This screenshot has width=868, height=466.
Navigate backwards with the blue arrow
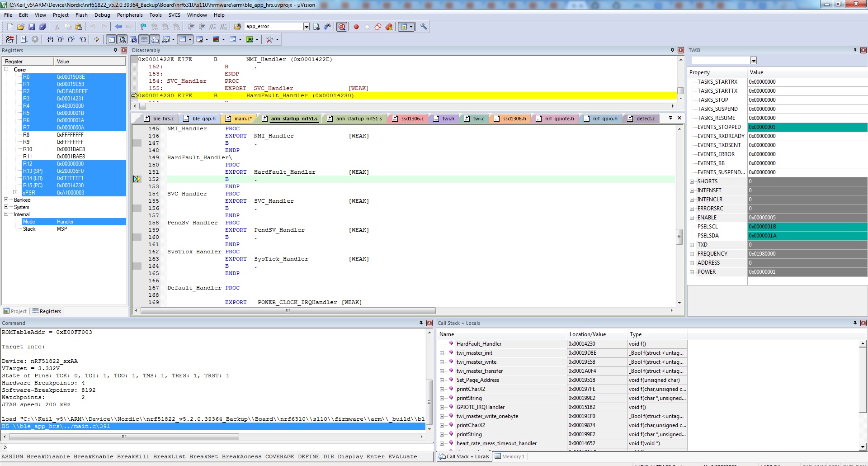tap(118, 27)
